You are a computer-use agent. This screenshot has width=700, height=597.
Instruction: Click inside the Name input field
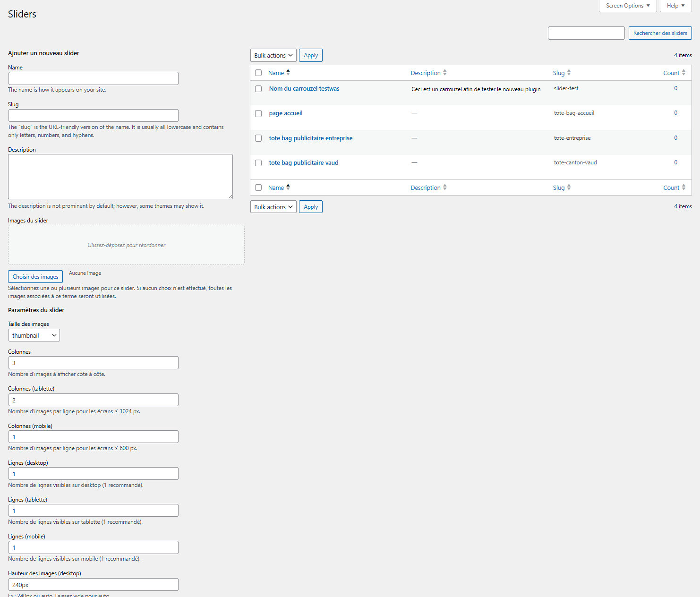(93, 78)
